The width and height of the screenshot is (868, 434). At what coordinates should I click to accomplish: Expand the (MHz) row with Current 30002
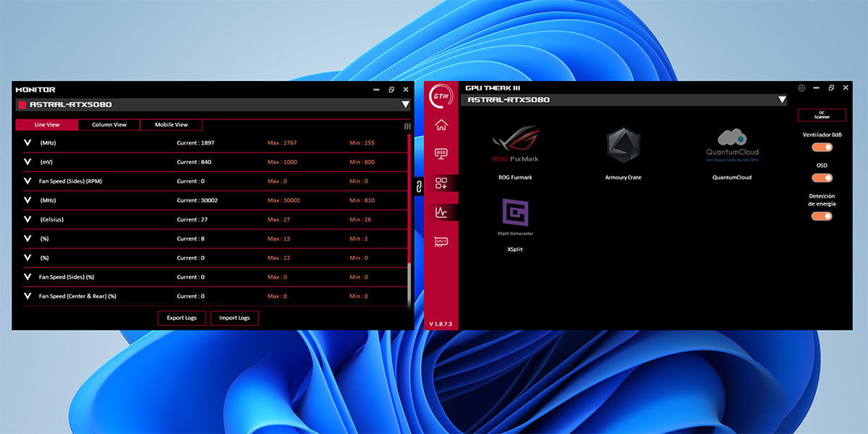(27, 200)
